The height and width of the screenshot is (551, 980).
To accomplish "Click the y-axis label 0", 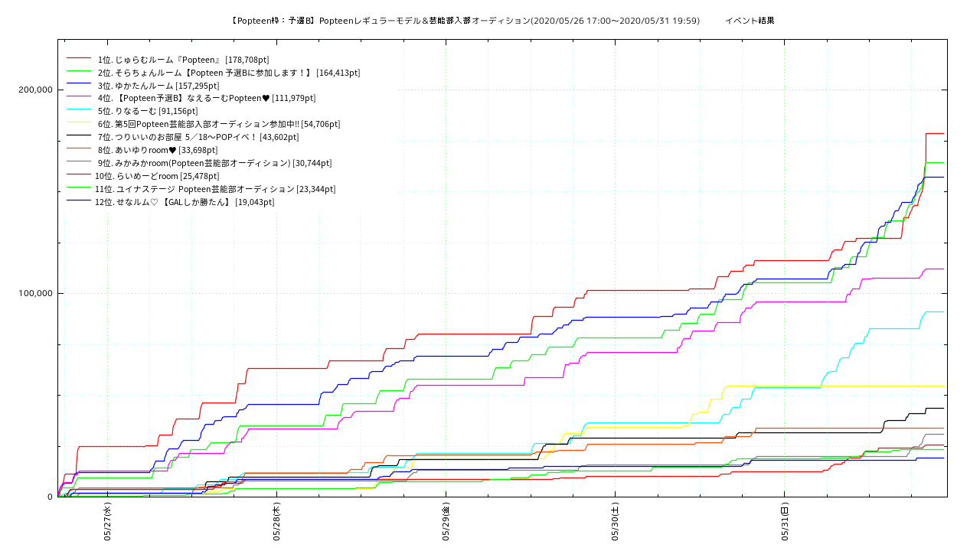I will point(51,497).
